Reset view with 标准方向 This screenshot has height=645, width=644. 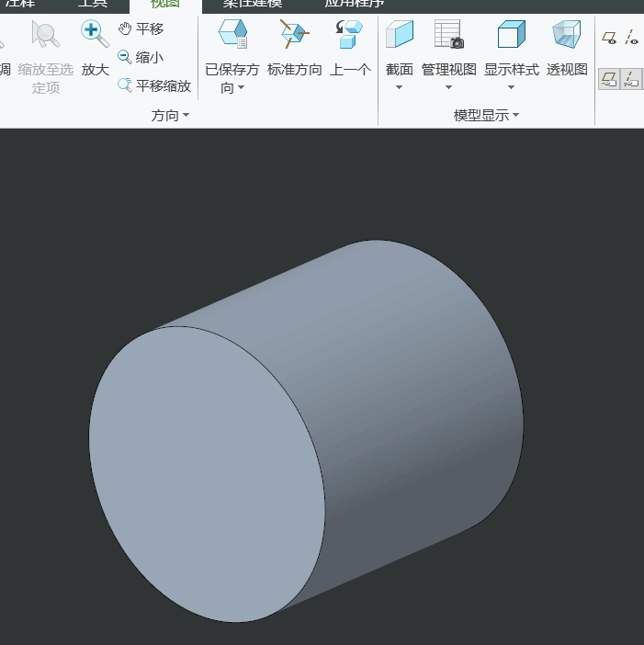[295, 49]
